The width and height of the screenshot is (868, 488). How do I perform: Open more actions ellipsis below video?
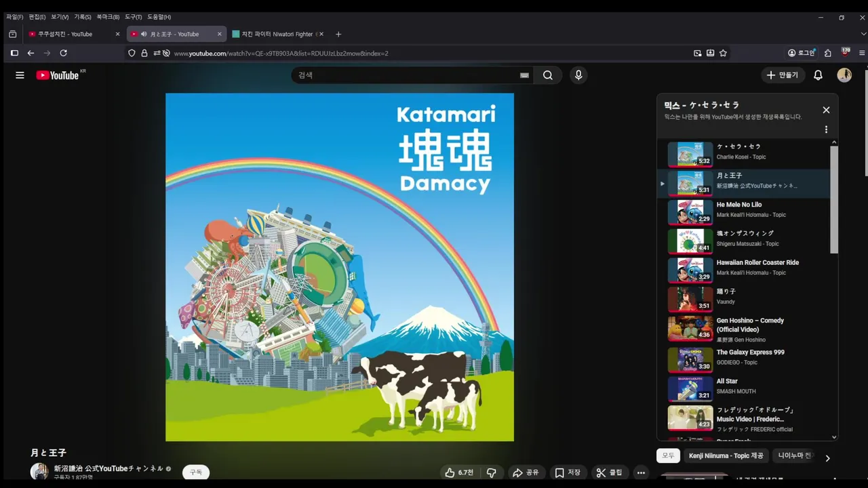[x=641, y=472]
